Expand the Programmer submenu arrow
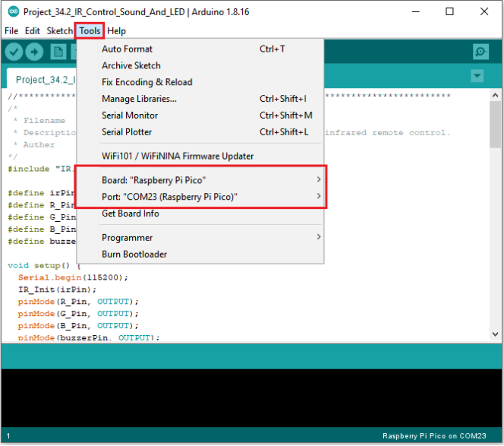This screenshot has height=446, width=504. pos(319,237)
